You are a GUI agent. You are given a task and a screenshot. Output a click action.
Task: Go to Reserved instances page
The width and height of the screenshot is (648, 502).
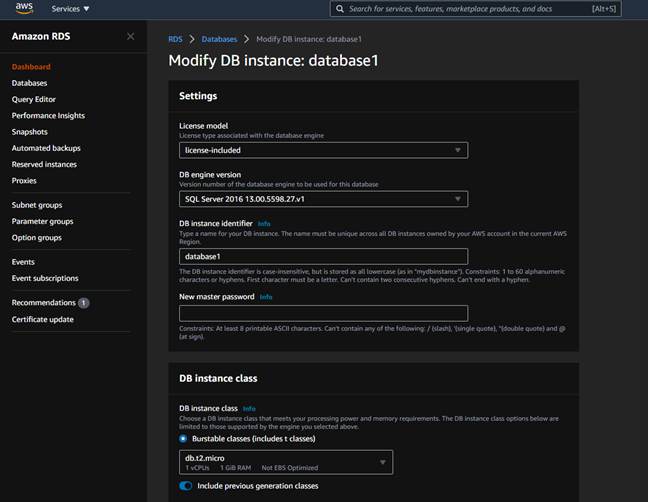coord(44,164)
